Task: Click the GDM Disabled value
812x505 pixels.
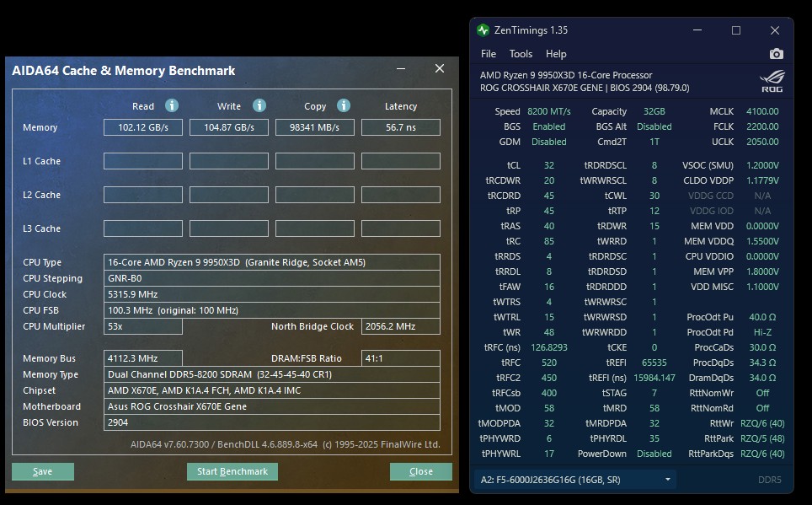Action: (x=549, y=142)
